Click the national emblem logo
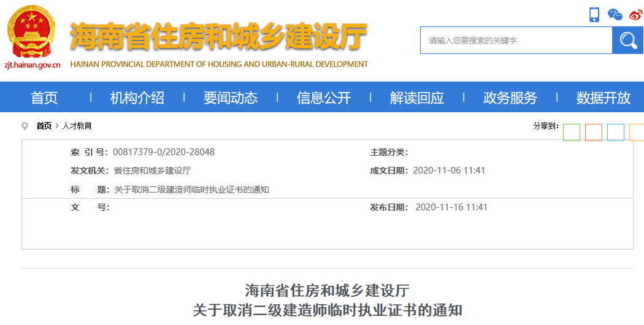The width and height of the screenshot is (644, 325). (x=32, y=32)
